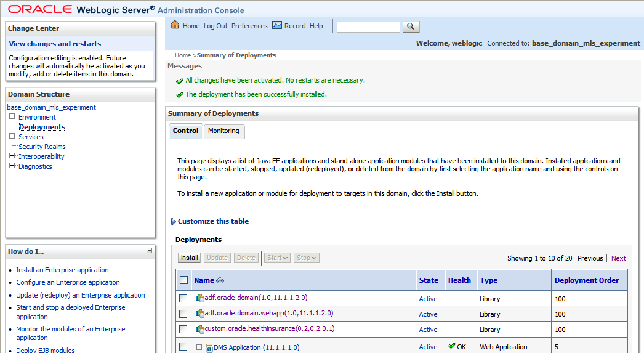Expand the Services tree node

click(12, 136)
